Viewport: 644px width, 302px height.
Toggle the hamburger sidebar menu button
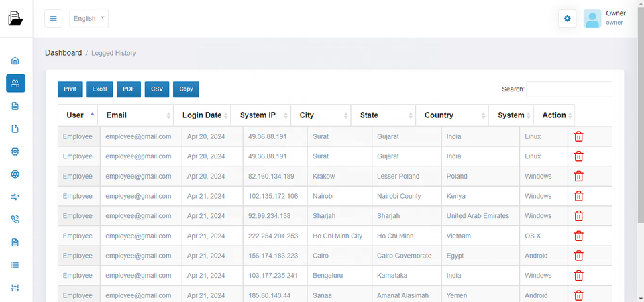coord(54,19)
